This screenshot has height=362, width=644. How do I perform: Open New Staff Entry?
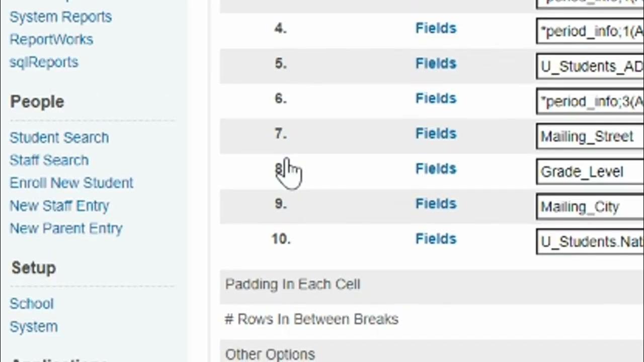tap(59, 206)
